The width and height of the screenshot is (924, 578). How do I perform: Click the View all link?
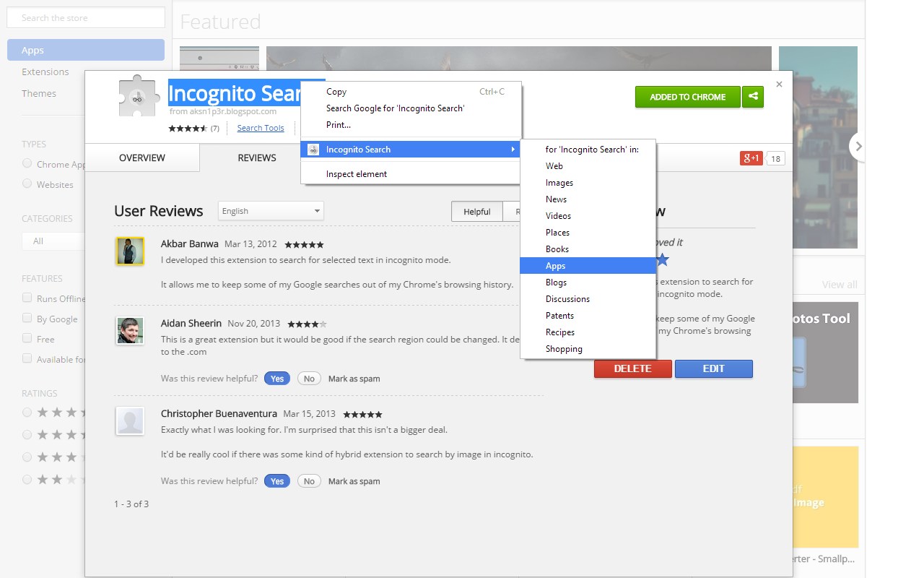[x=840, y=285]
